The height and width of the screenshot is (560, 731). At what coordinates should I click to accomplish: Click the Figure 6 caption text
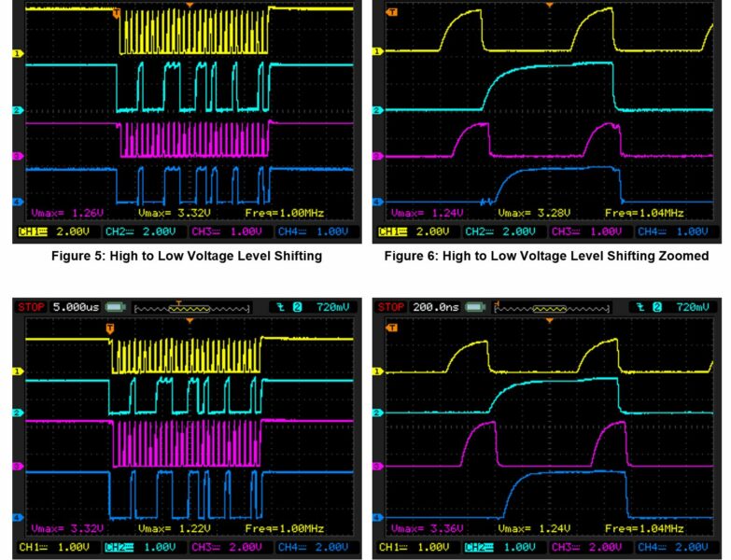(550, 257)
